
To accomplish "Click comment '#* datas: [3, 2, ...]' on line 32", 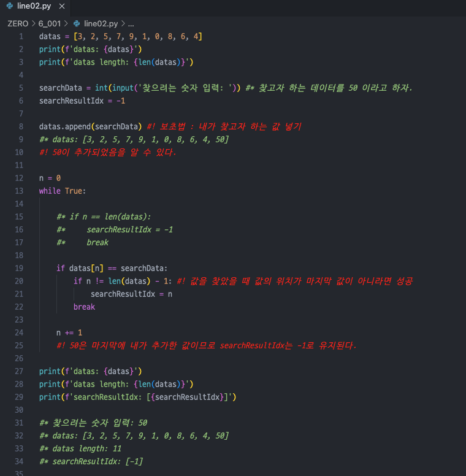I will click(134, 436).
